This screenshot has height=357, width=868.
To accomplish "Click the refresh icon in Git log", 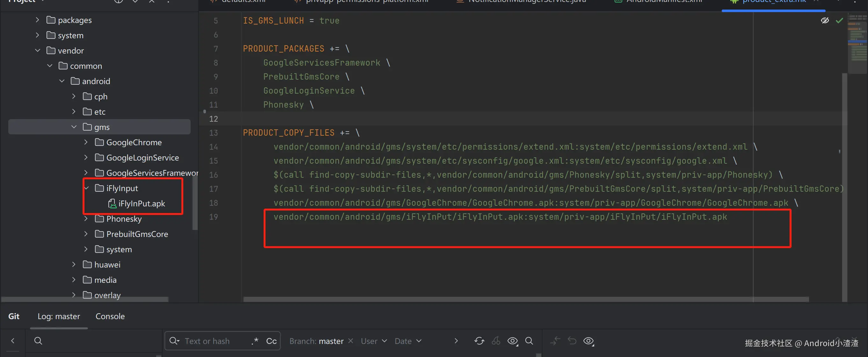I will pos(479,341).
